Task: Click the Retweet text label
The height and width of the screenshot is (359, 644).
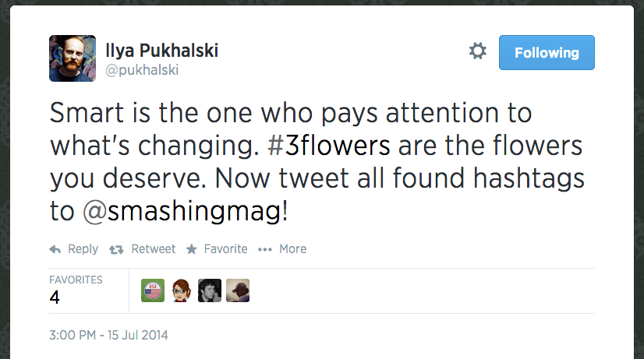Action: tap(153, 249)
